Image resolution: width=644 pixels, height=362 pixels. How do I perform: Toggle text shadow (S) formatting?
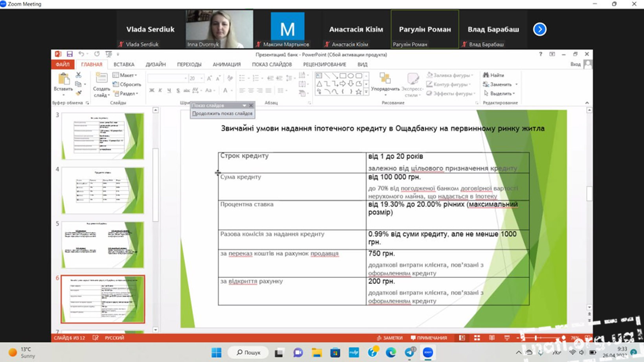click(x=178, y=90)
